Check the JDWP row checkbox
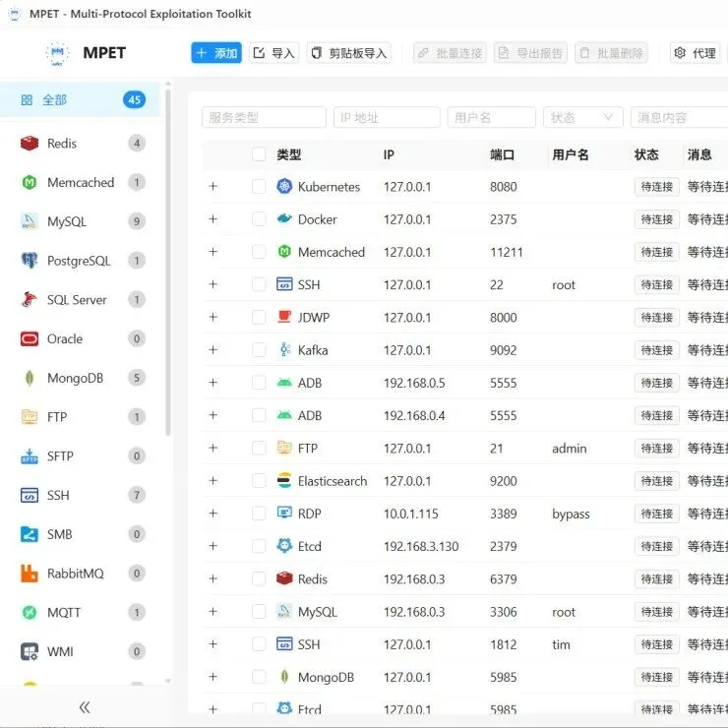This screenshot has height=728, width=728. 259,317
